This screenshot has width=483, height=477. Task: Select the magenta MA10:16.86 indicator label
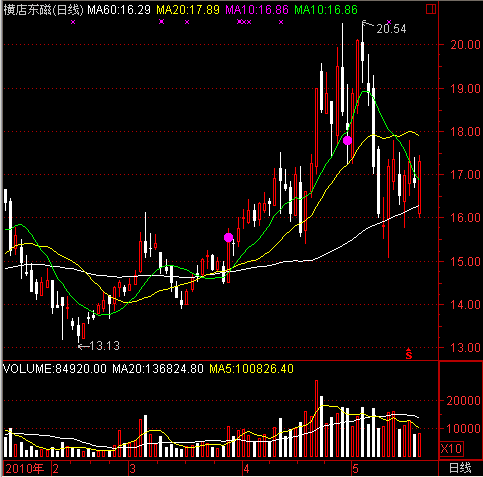[257, 10]
